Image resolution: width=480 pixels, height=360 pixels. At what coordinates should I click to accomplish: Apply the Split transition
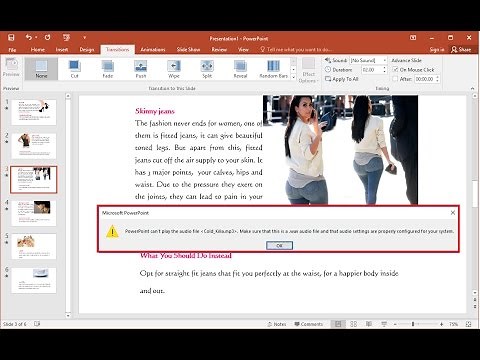(x=207, y=69)
